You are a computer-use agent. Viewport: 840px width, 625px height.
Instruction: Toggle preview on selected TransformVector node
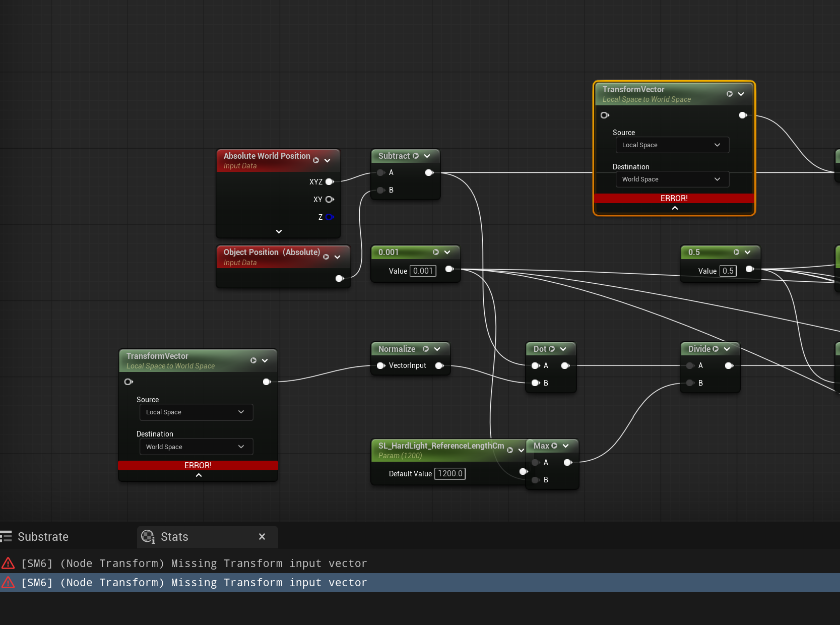point(730,94)
